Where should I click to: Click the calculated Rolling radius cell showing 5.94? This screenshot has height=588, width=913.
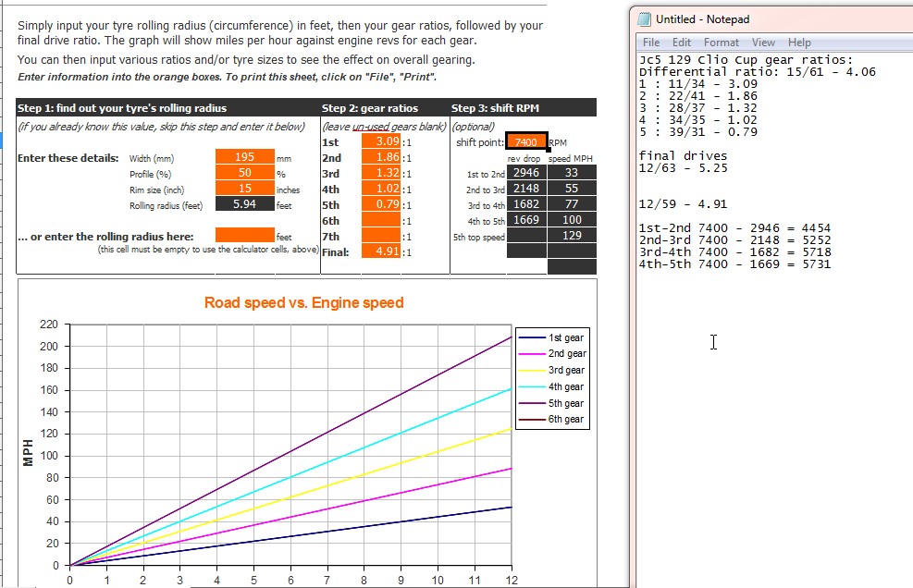(244, 205)
